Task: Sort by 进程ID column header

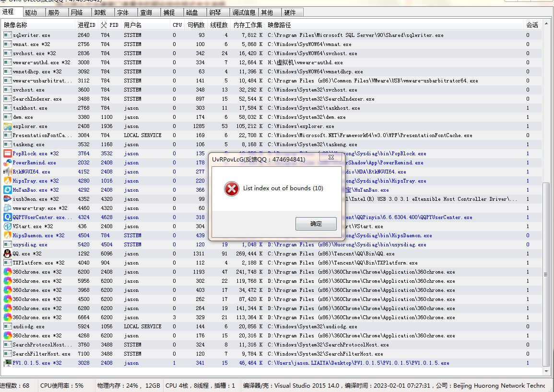Action: [86, 25]
